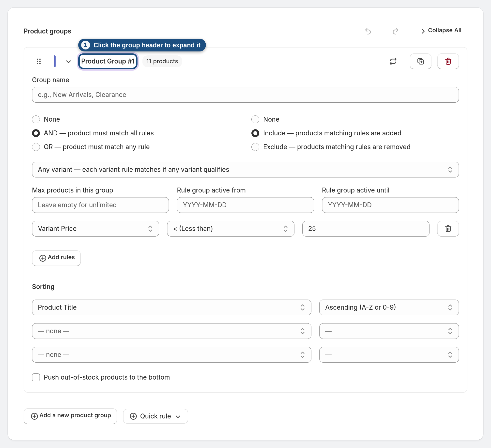The image size is (491, 448).
Task: Open the Quick rule menu
Action: (155, 416)
